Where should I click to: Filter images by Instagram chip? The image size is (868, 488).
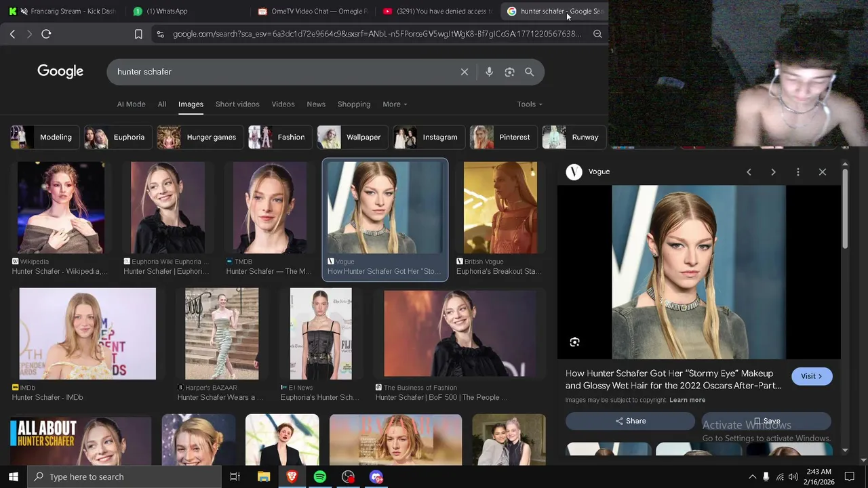pyautogui.click(x=429, y=138)
